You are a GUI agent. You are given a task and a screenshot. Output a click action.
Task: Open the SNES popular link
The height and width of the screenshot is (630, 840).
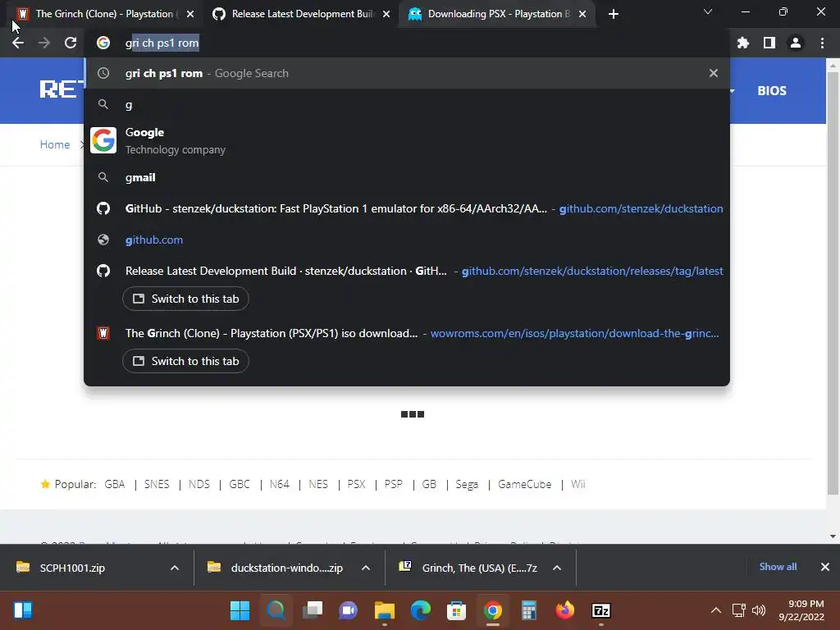click(157, 484)
